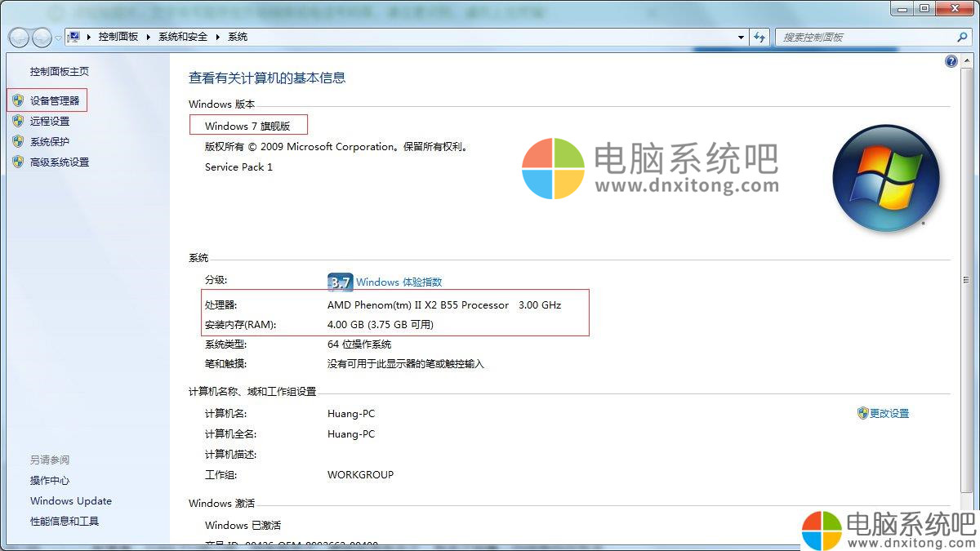Click the WORKGROUP value
The height and width of the screenshot is (551, 980).
click(x=360, y=474)
